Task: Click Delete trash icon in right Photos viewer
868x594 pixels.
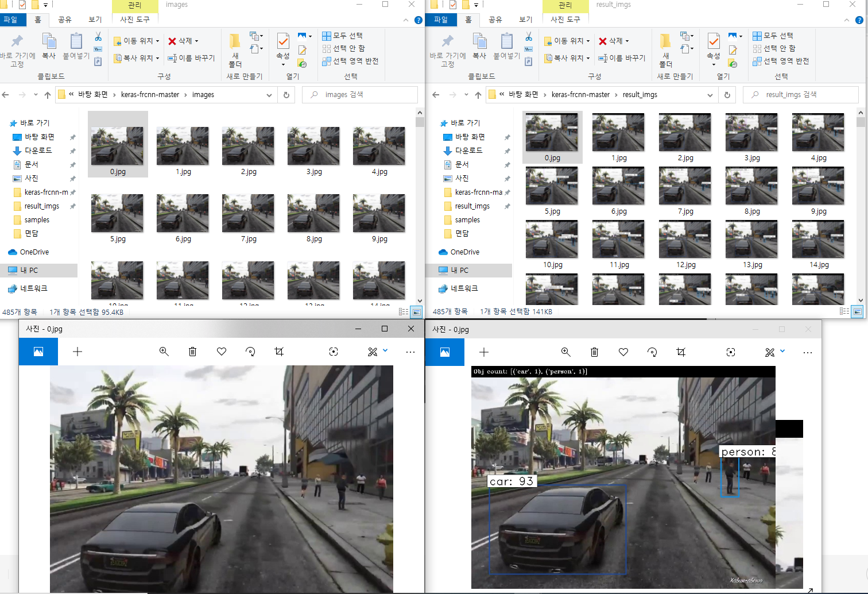Action: pos(595,352)
